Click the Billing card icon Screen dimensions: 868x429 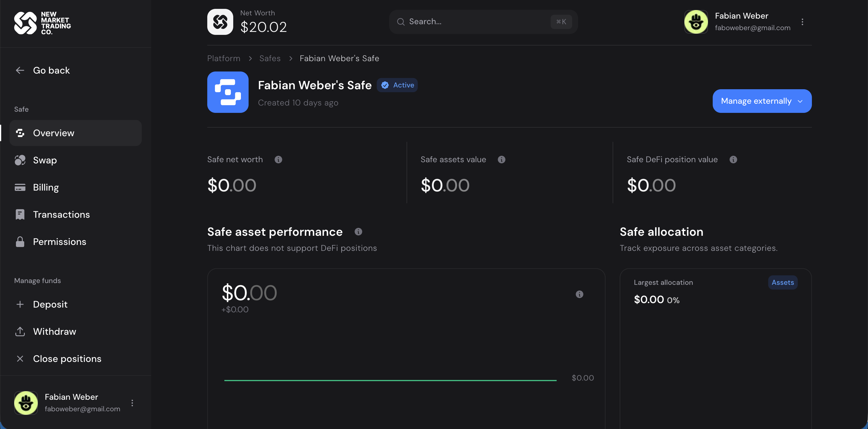point(20,187)
